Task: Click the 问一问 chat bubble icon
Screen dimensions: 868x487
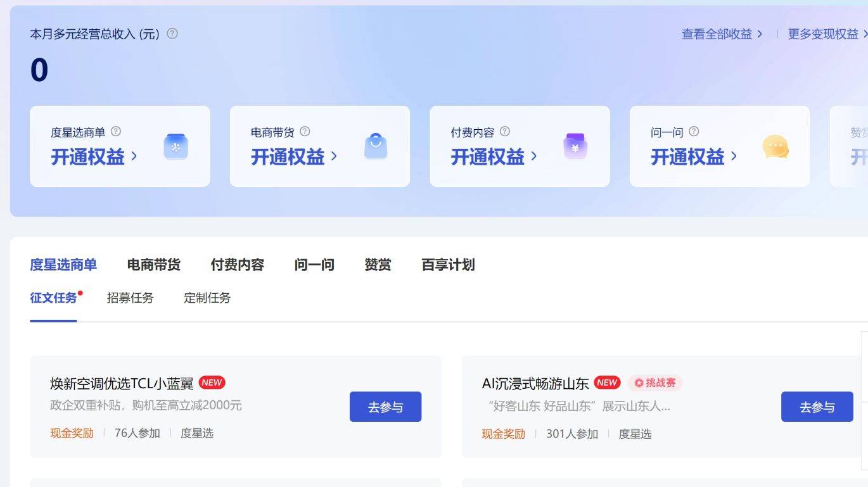Action: tap(775, 147)
